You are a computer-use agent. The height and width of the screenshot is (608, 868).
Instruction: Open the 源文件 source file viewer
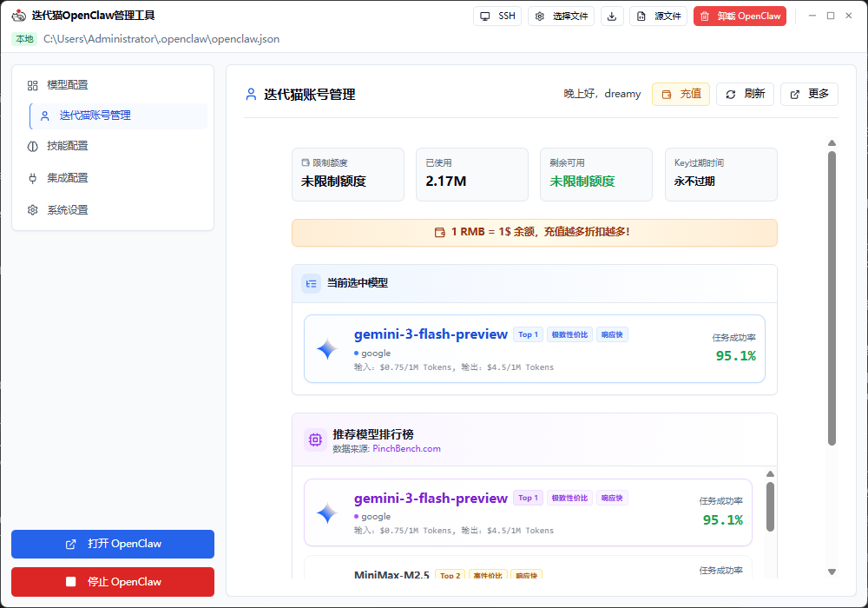[658, 15]
